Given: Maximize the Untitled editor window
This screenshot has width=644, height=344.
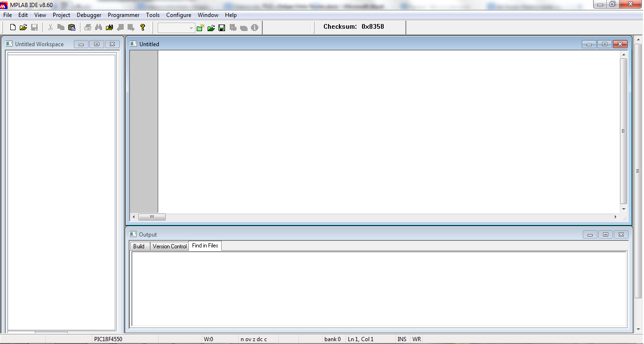Looking at the screenshot, I should pos(604,44).
